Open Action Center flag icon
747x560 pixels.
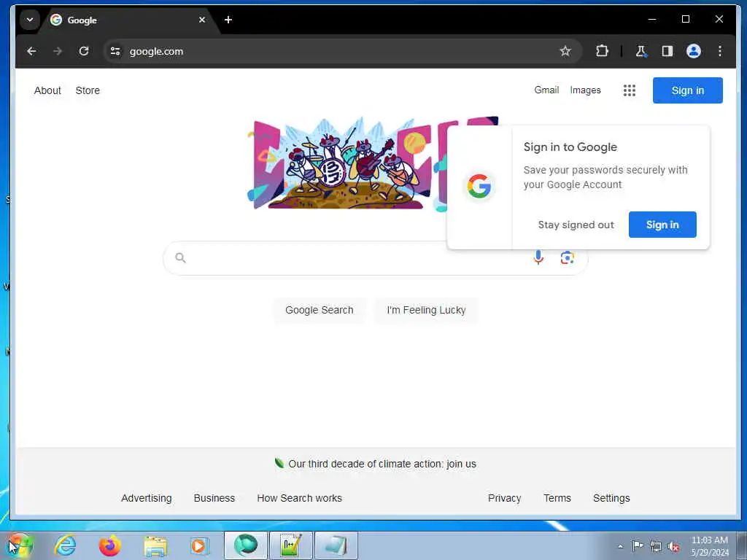638,545
